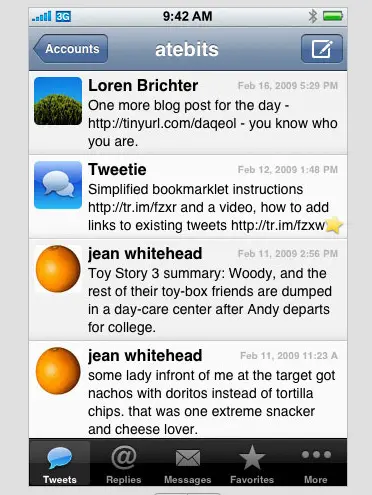Open the nachos with doritos tweet

coord(188,389)
